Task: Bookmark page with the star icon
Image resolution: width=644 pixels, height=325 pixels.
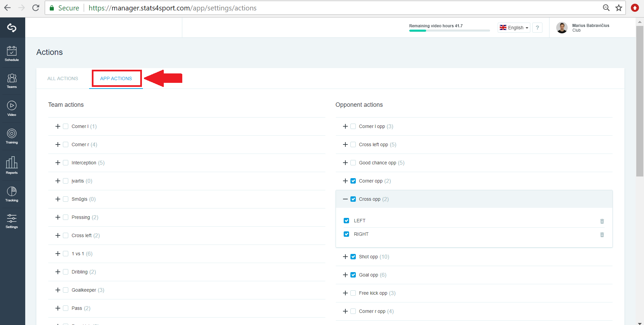Action: tap(618, 8)
